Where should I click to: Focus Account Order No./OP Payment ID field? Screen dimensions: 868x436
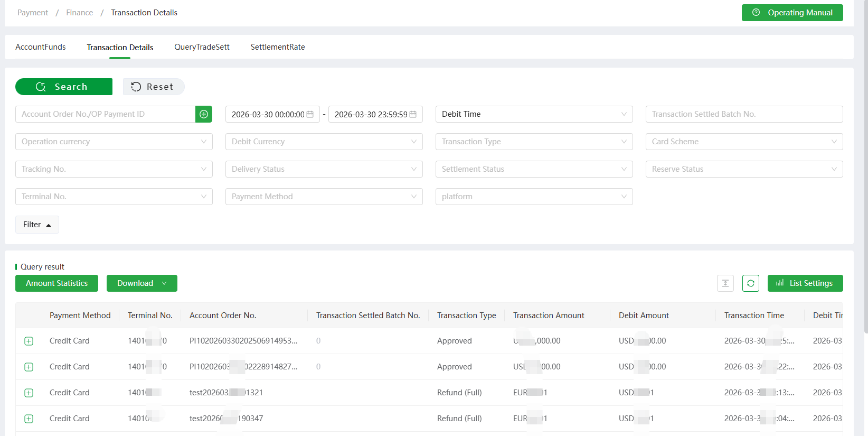(x=106, y=114)
